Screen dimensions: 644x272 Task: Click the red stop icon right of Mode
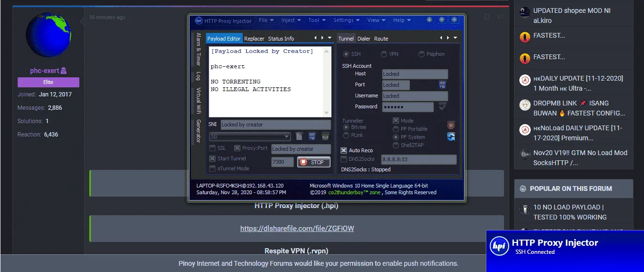point(451,126)
